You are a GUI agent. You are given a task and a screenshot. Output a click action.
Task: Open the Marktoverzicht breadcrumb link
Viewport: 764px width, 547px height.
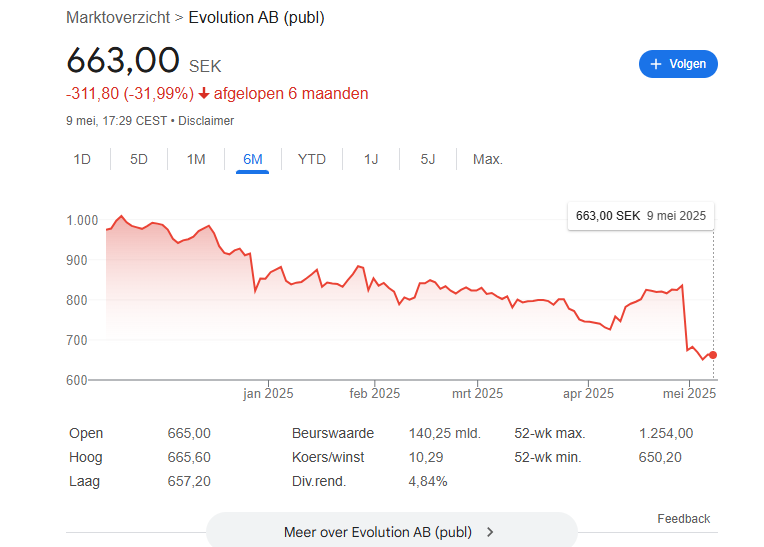pyautogui.click(x=118, y=18)
